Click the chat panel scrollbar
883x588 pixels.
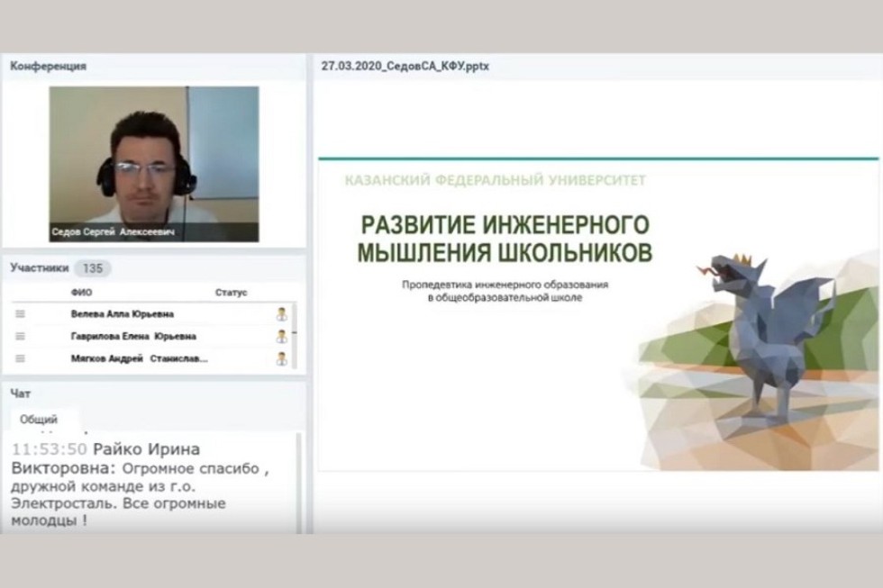(300, 482)
